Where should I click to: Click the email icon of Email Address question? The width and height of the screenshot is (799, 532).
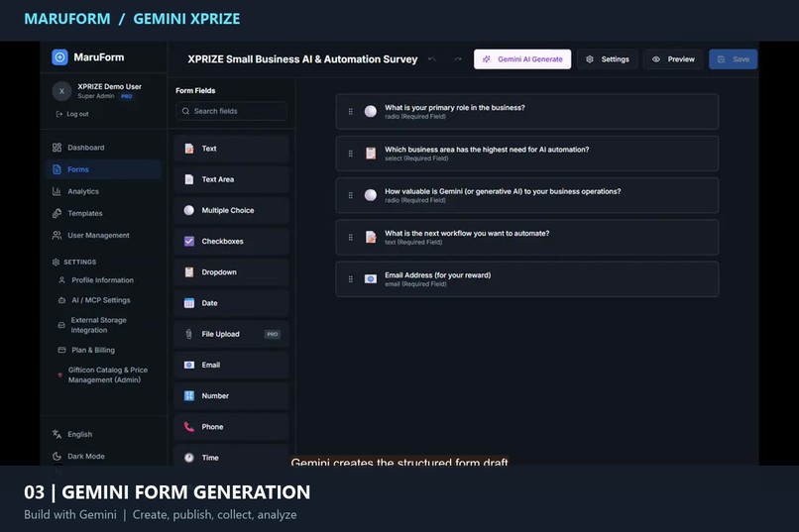pyautogui.click(x=371, y=279)
